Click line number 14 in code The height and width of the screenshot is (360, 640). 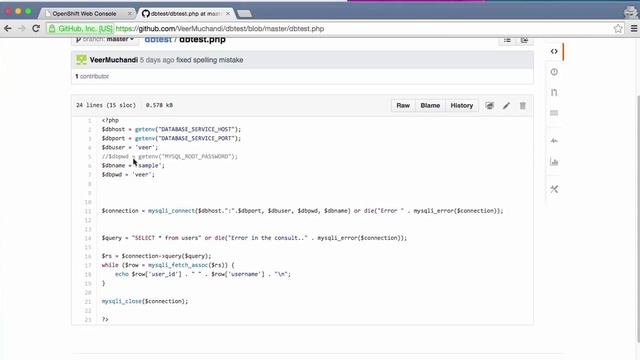[88, 238]
